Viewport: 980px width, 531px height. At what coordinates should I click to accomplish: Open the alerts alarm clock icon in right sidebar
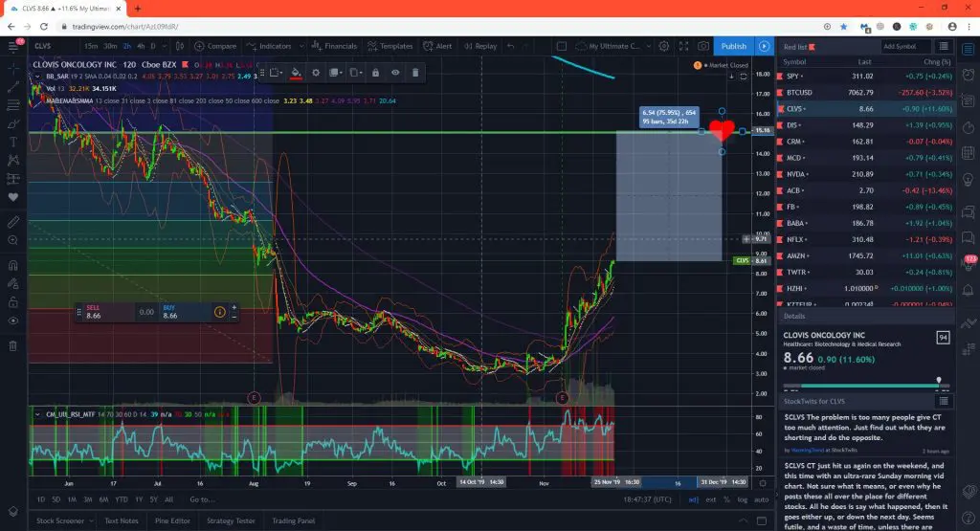(969, 75)
